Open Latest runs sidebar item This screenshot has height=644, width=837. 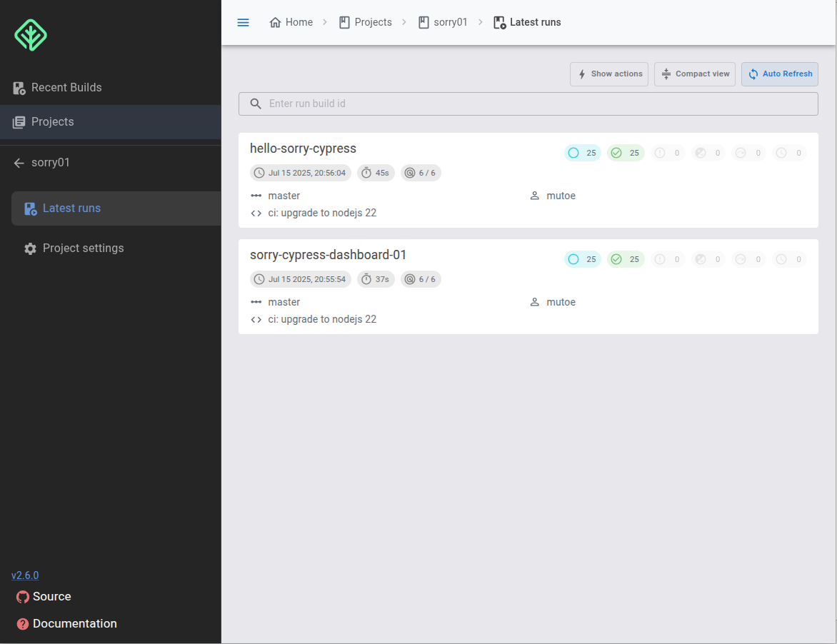(x=116, y=208)
